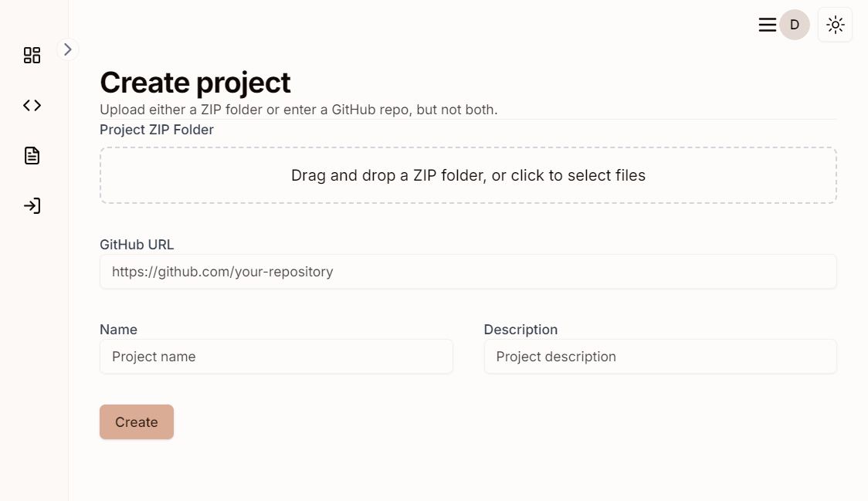Click the "D" user avatar

tap(794, 25)
